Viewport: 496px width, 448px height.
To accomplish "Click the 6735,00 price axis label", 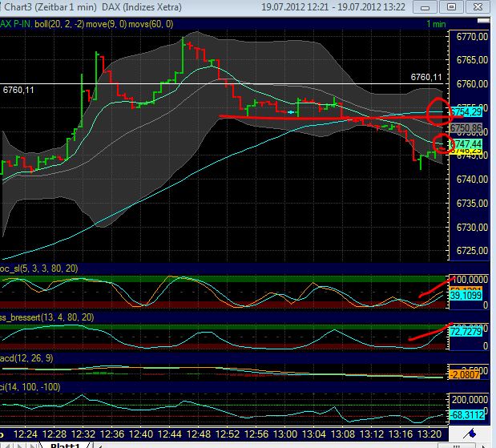I will pos(472,203).
